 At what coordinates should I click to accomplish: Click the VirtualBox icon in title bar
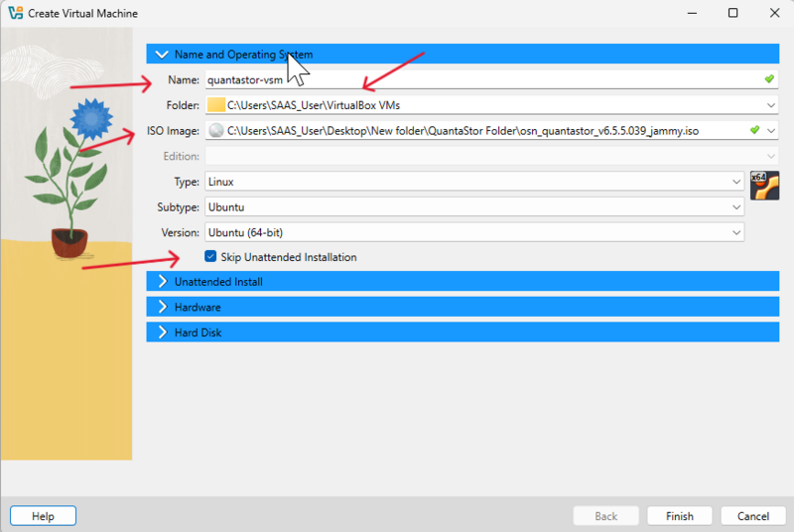tap(16, 13)
